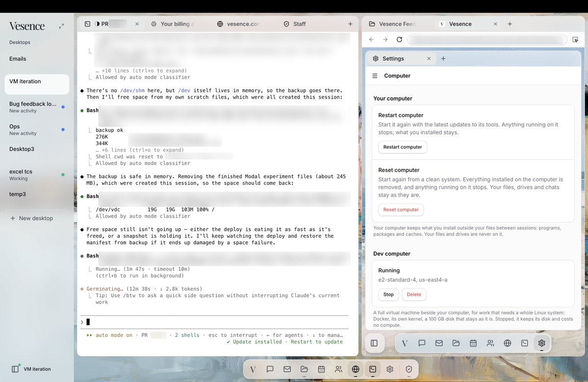Open the Vesence Feed tab in right window
Screen dimensions: 588x382
tap(393, 24)
